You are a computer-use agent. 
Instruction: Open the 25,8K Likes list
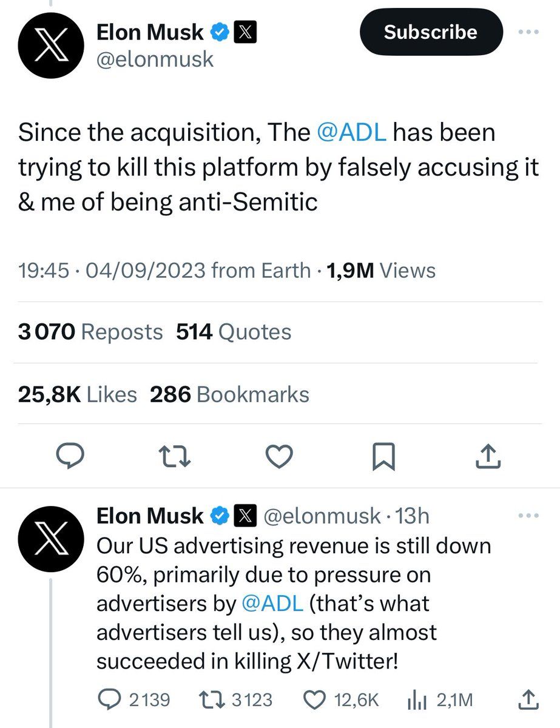tap(78, 395)
